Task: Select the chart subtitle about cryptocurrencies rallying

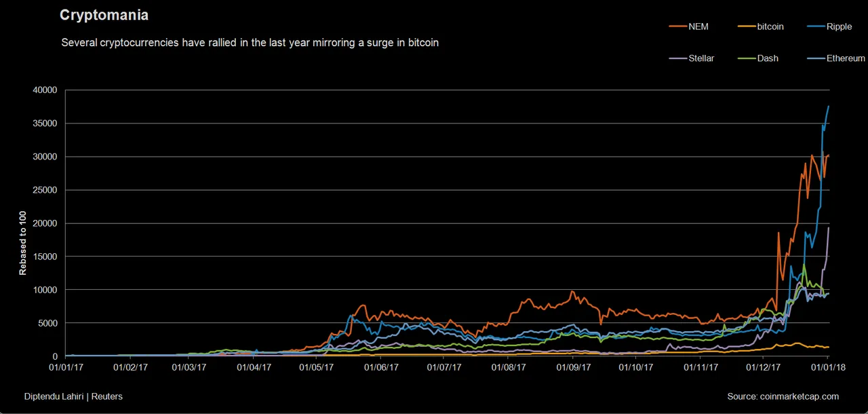Action: 250,42
